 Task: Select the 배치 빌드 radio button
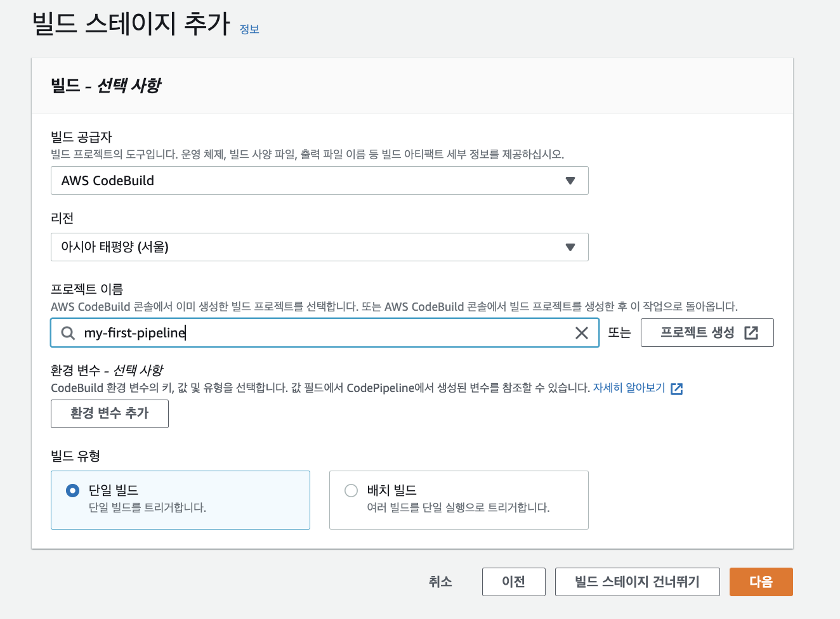tap(351, 490)
